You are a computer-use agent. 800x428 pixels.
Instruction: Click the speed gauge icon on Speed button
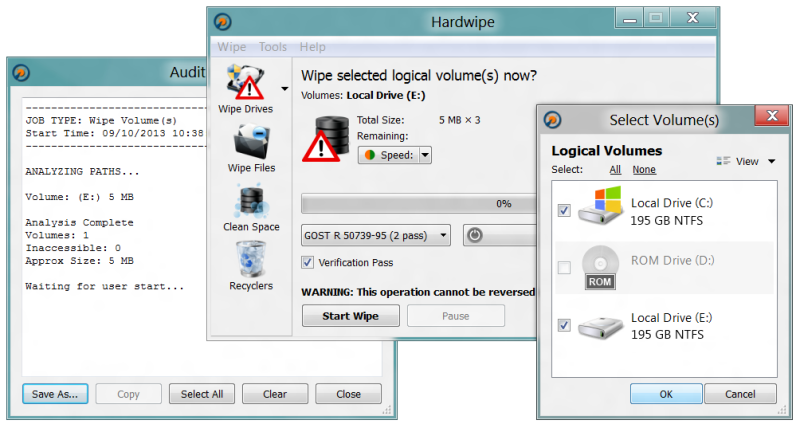[x=370, y=155]
